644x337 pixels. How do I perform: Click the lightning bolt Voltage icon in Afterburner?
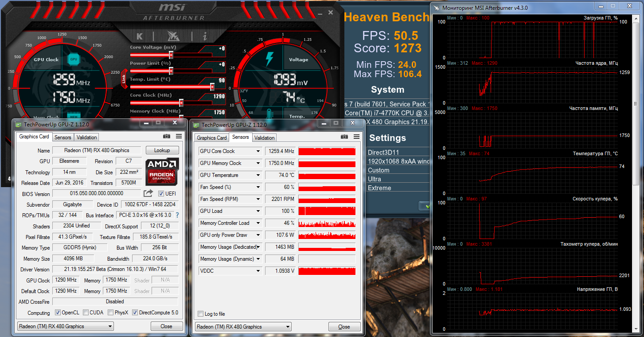point(269,59)
